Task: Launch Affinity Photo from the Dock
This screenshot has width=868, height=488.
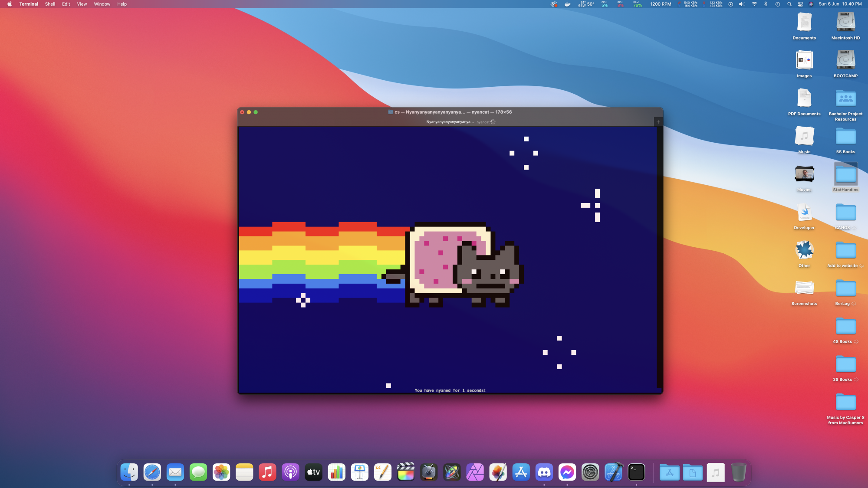Action: click(x=475, y=472)
